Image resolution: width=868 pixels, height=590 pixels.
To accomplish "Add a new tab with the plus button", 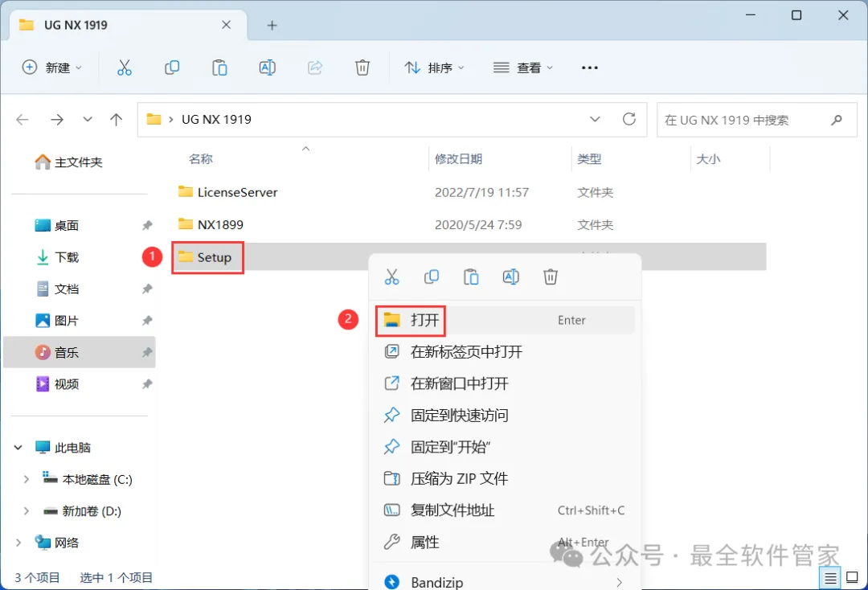I will (x=272, y=26).
